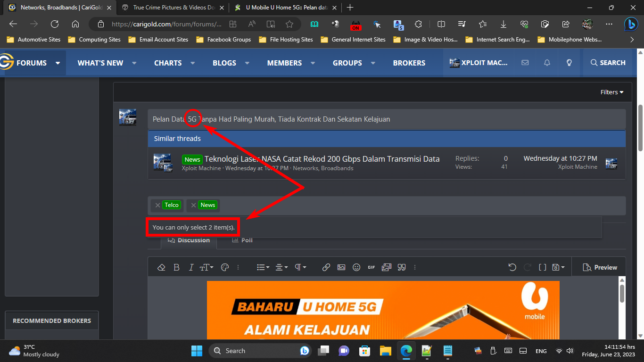Click the taskbar volume speaker icon
Screen dimensions: 644x362
(x=570, y=351)
